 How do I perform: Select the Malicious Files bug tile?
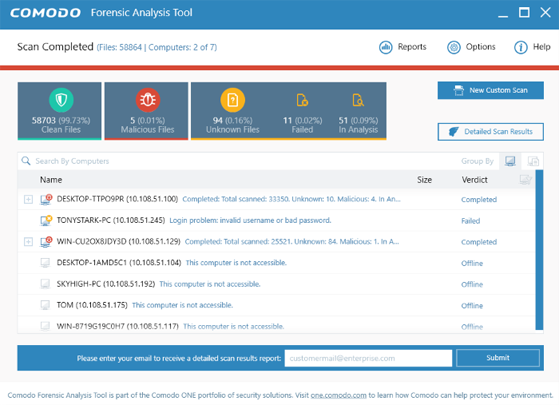click(146, 111)
